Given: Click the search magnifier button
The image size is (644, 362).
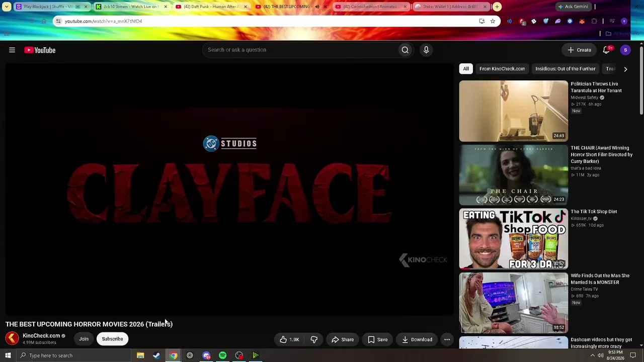Looking at the screenshot, I should [405, 50].
